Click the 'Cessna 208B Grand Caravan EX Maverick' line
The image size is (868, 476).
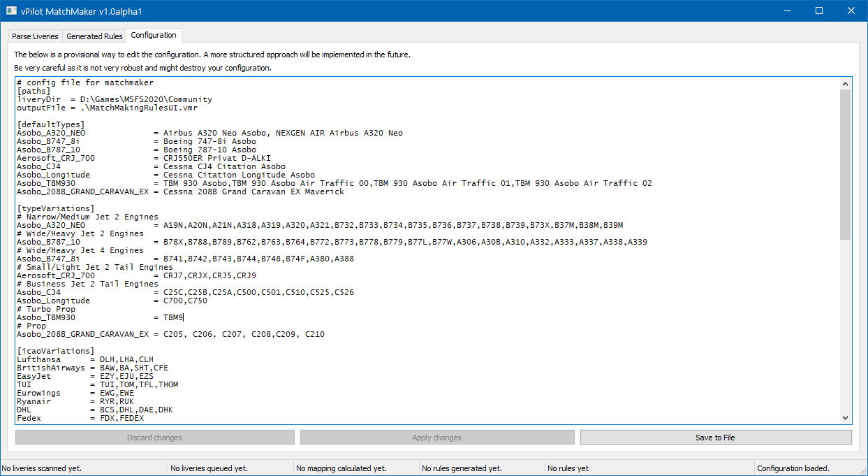[x=181, y=192]
